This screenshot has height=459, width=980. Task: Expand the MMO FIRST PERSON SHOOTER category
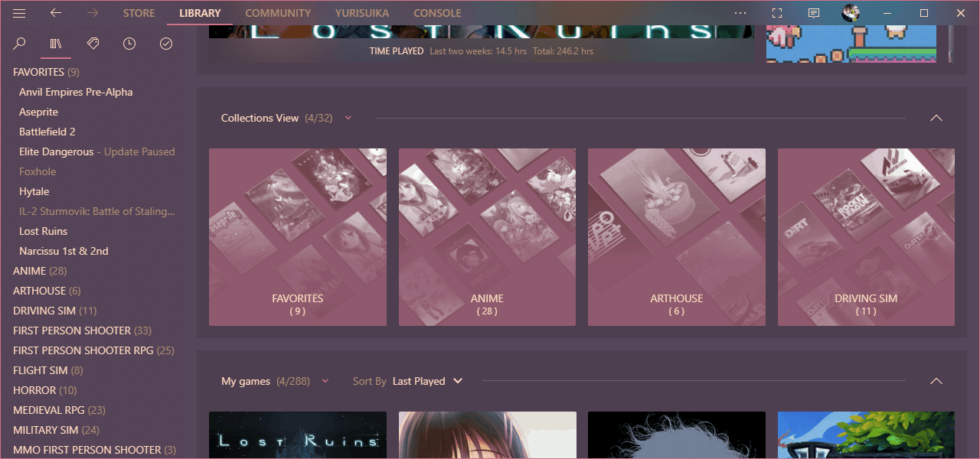tap(95, 450)
